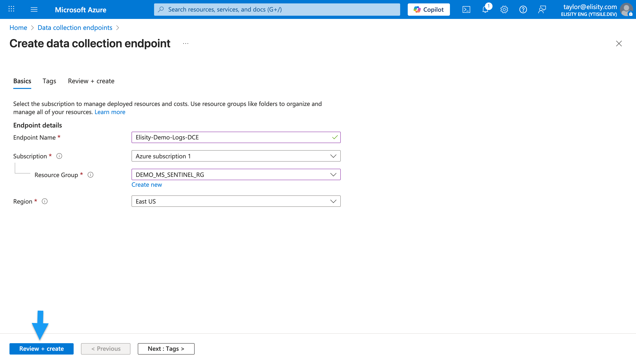Switch to the Tags tab
This screenshot has height=364, width=636.
click(x=49, y=81)
